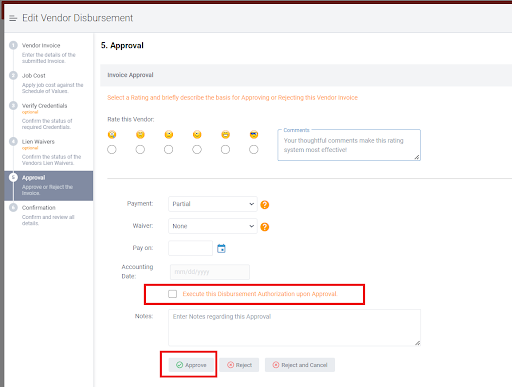Click the Reject and Cancel button
512x387 pixels.
(300, 365)
